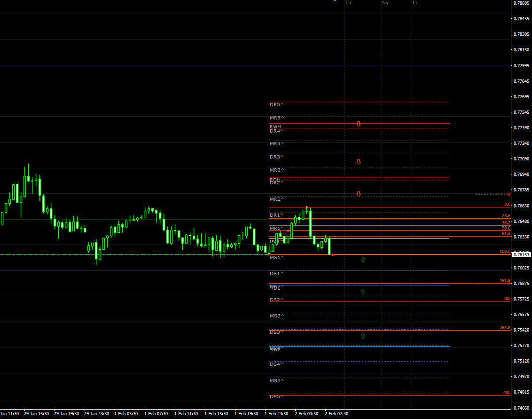Select the Lo session vertical line label
532x419 pixels.
[348, 3]
